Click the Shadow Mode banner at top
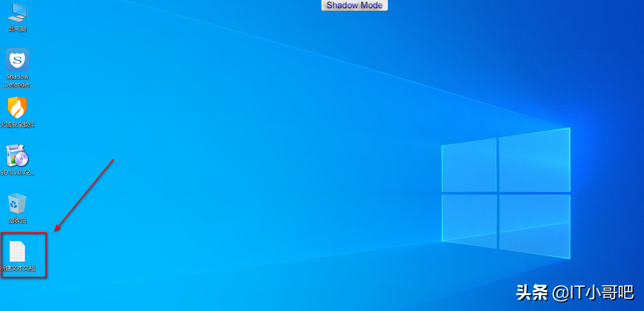Screen dimensions: 644x311 354,5
